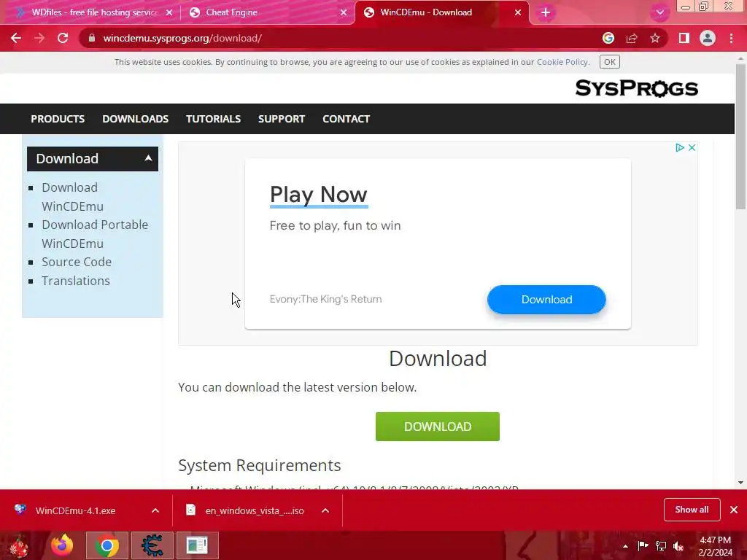Open the Cookie Policy link
747x560 pixels.
click(x=562, y=62)
